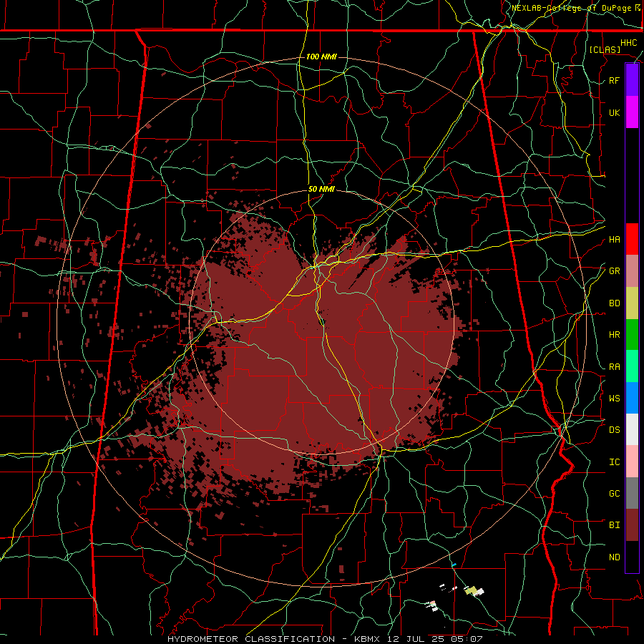Click the mint-green RA legend swatch

[632, 366]
